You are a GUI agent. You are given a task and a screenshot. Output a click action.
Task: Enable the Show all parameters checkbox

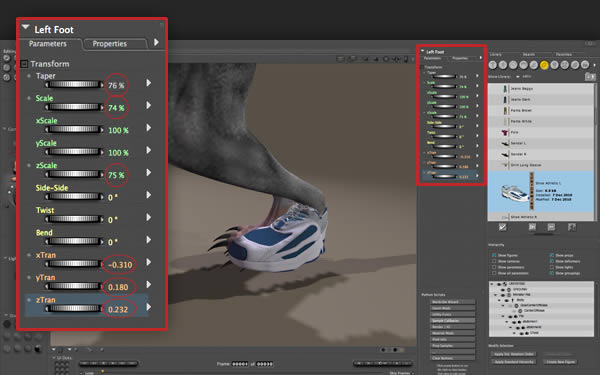coord(494,273)
